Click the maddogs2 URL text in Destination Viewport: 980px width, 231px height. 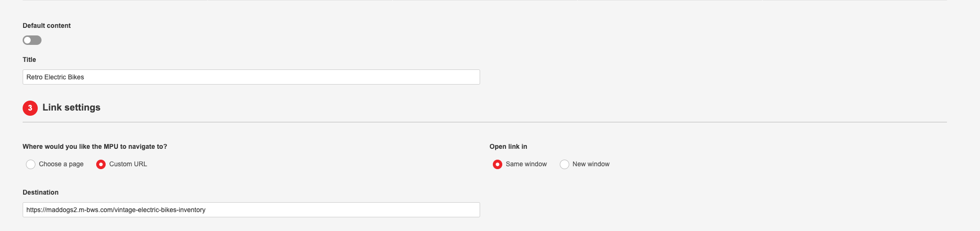[116, 210]
